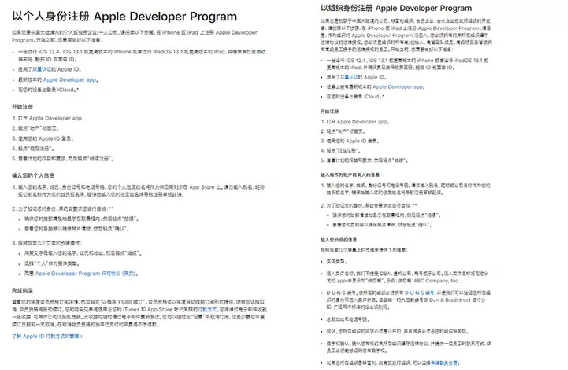Click the 完成购买 section heading
Screen dimensions: 568x370
[22, 291]
